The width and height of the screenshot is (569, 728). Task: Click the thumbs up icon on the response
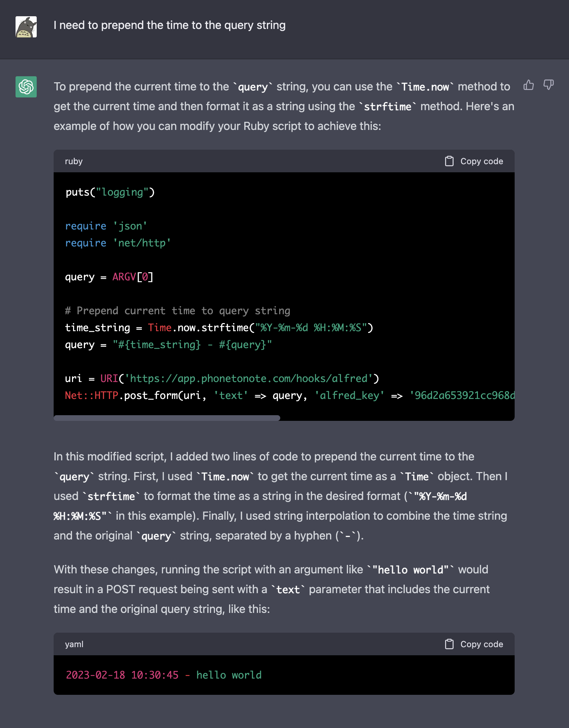[528, 85]
